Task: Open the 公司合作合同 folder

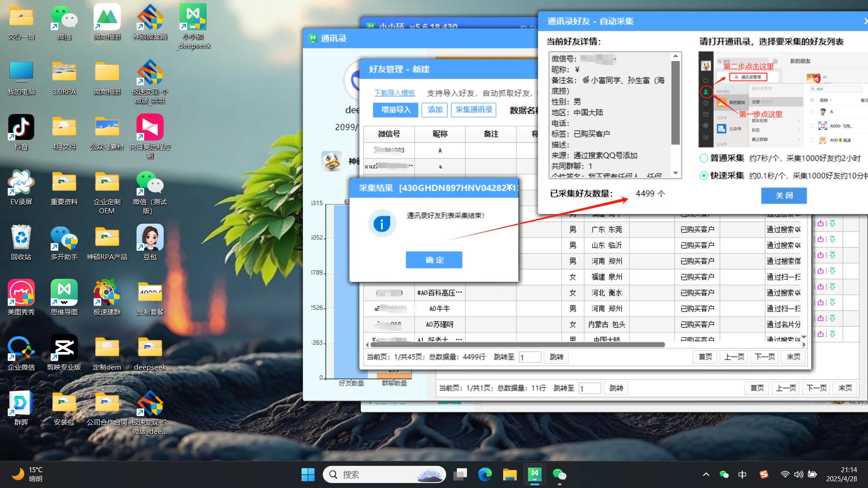Action: point(107,408)
